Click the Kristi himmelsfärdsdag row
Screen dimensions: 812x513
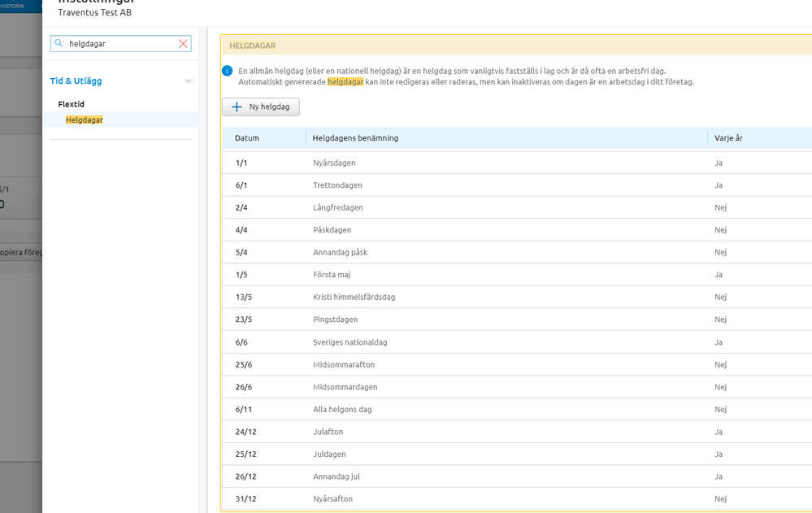(354, 297)
